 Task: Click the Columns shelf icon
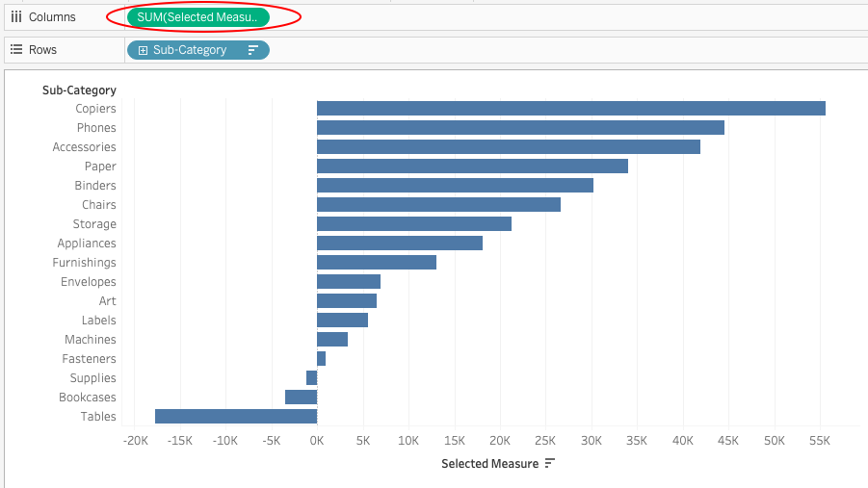coord(16,17)
